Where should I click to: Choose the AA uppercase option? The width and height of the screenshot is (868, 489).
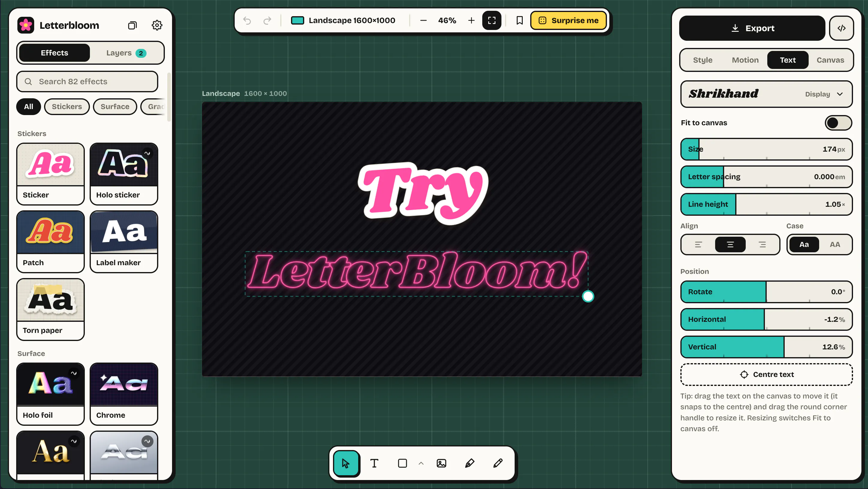tap(835, 244)
